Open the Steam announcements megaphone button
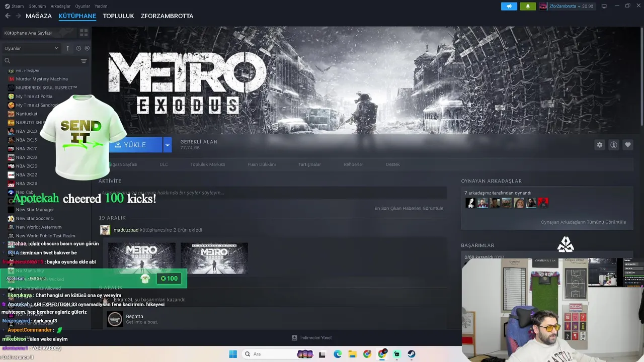 [509, 6]
